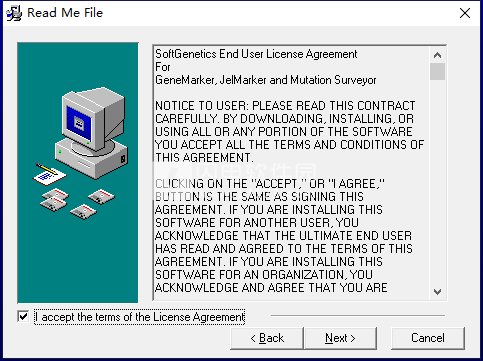Click inside the license agreement text area
The height and width of the screenshot is (361, 483).
point(292,173)
